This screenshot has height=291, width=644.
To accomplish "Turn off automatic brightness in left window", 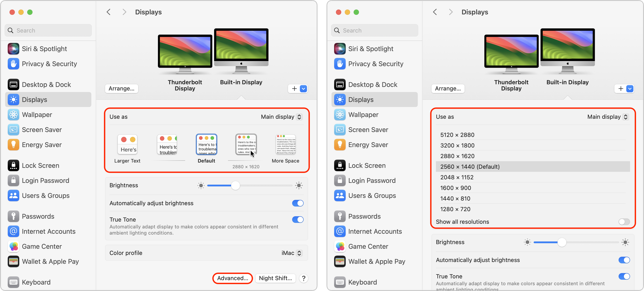I will [x=298, y=203].
